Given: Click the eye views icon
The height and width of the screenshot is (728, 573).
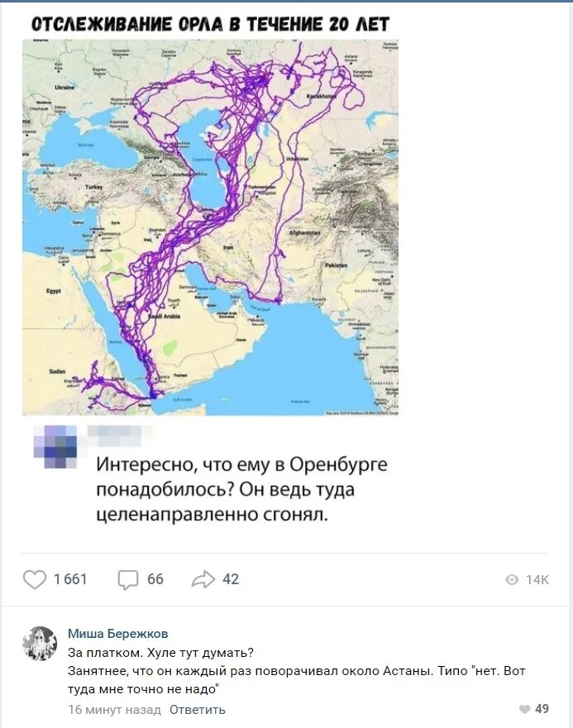Looking at the screenshot, I should coord(512,579).
